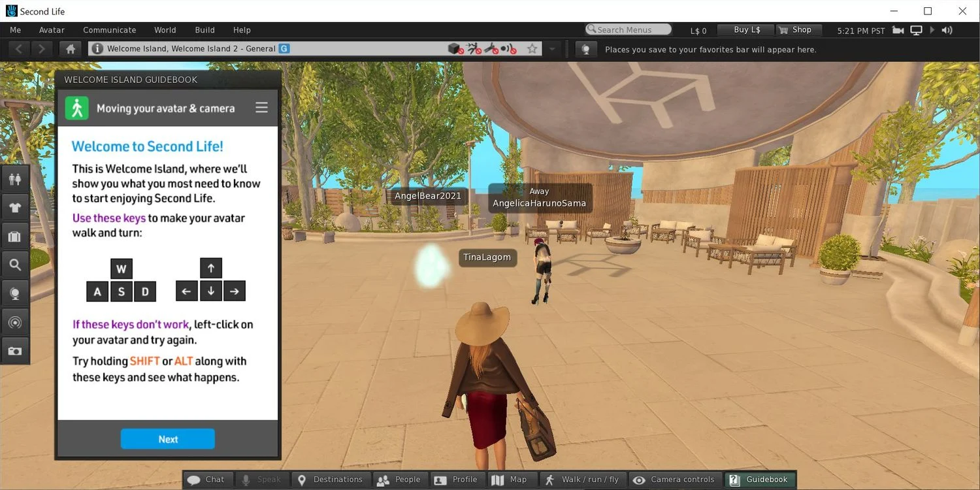Open Places via the globe sidebar icon

(x=14, y=293)
